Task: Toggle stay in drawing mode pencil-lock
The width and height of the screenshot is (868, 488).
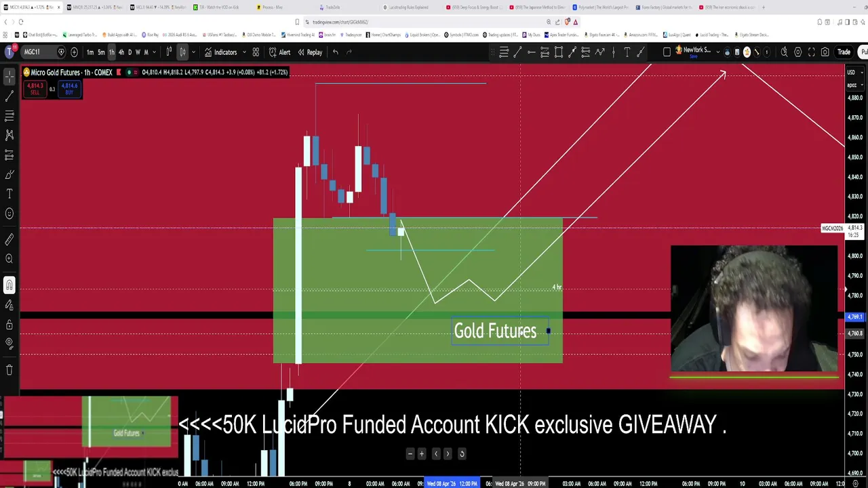Action: pyautogui.click(x=9, y=305)
